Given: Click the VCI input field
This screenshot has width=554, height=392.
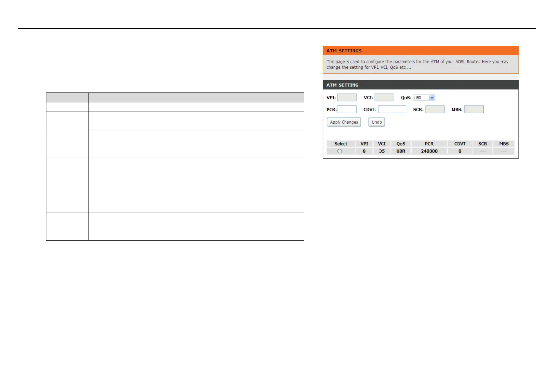Looking at the screenshot, I should 384,97.
